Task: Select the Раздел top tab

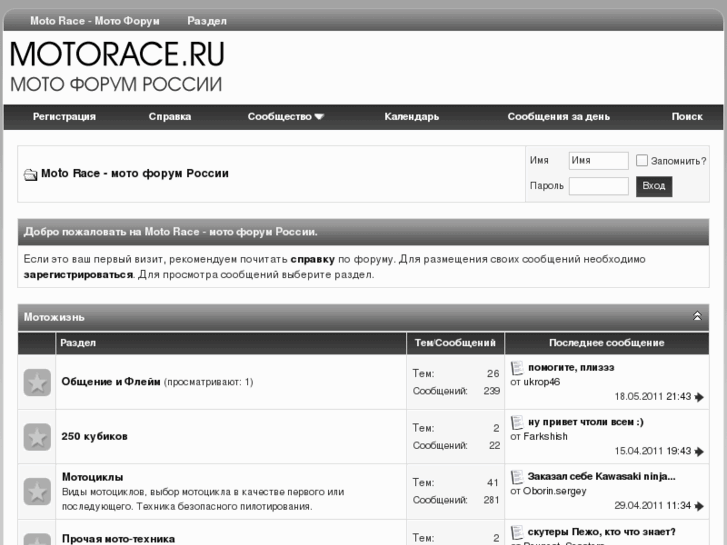Action: pos(207,21)
